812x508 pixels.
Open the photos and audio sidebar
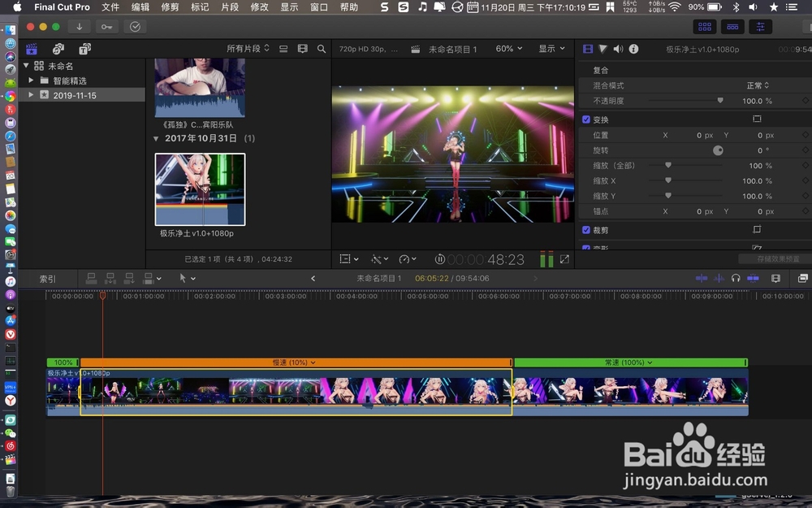coord(58,49)
